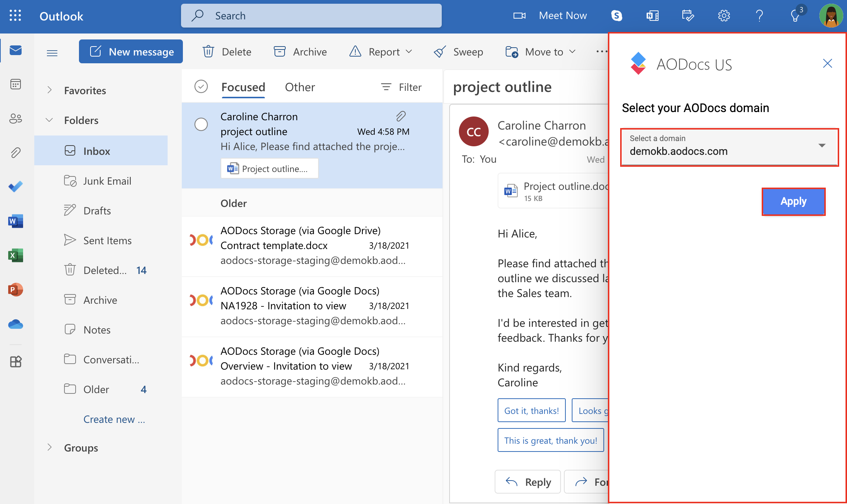Toggle the hamburger navigation pane icon
Image resolution: width=847 pixels, height=504 pixels.
52,53
